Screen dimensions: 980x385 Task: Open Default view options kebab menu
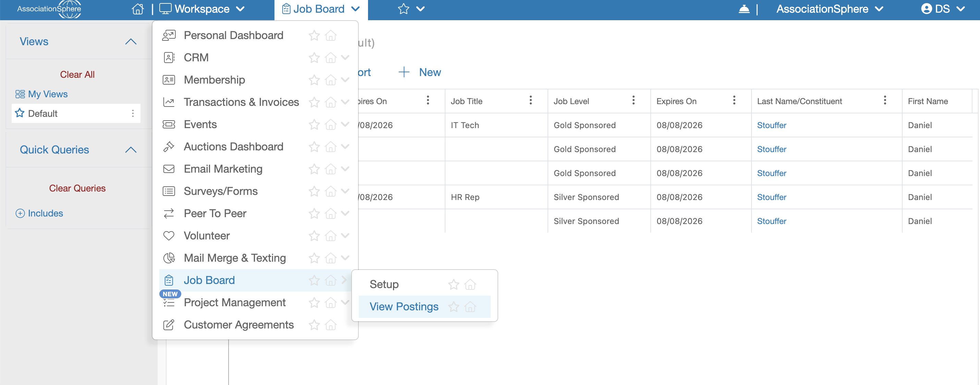133,113
